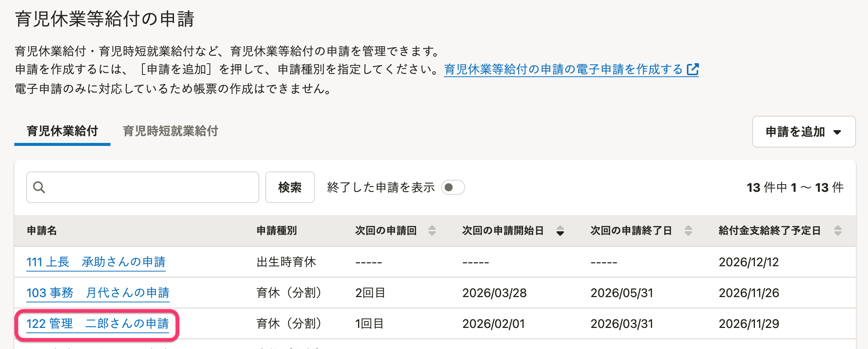Image resolution: width=868 pixels, height=349 pixels.
Task: Click the 申請を追加 caret arrow
Action: pyautogui.click(x=837, y=132)
